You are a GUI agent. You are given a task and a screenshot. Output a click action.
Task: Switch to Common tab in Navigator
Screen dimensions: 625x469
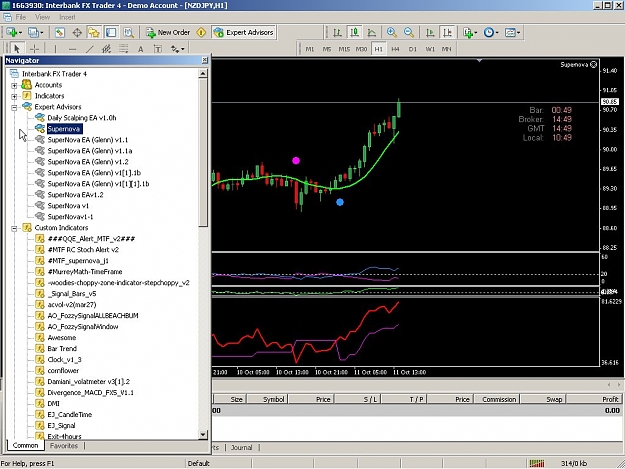point(25,445)
